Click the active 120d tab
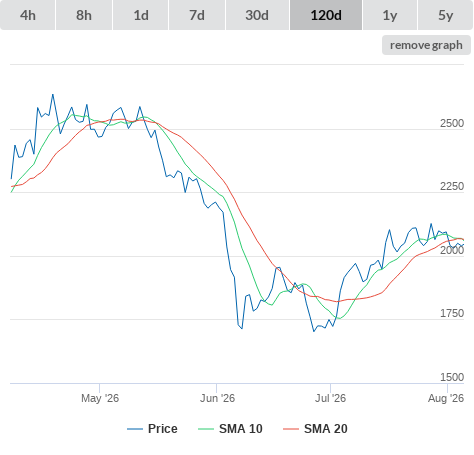The width and height of the screenshot is (474, 455). 326,15
